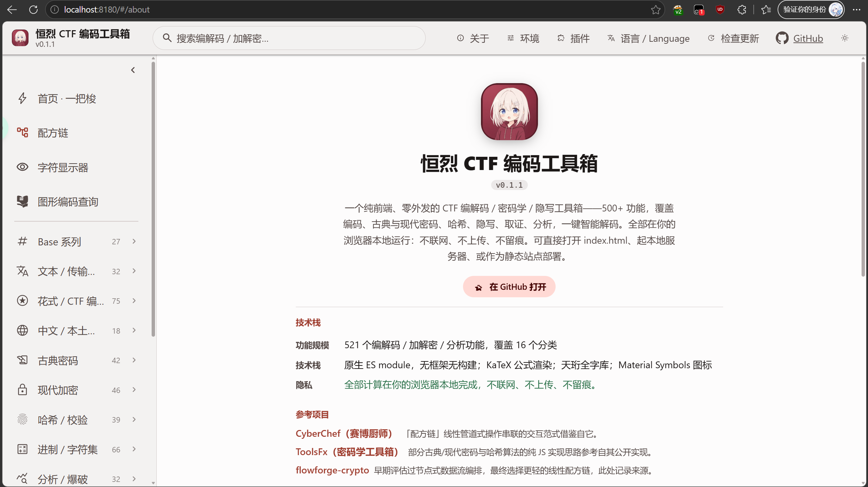The height and width of the screenshot is (487, 868).
Task: Click the 现代加密 lock icon
Action: 22,390
